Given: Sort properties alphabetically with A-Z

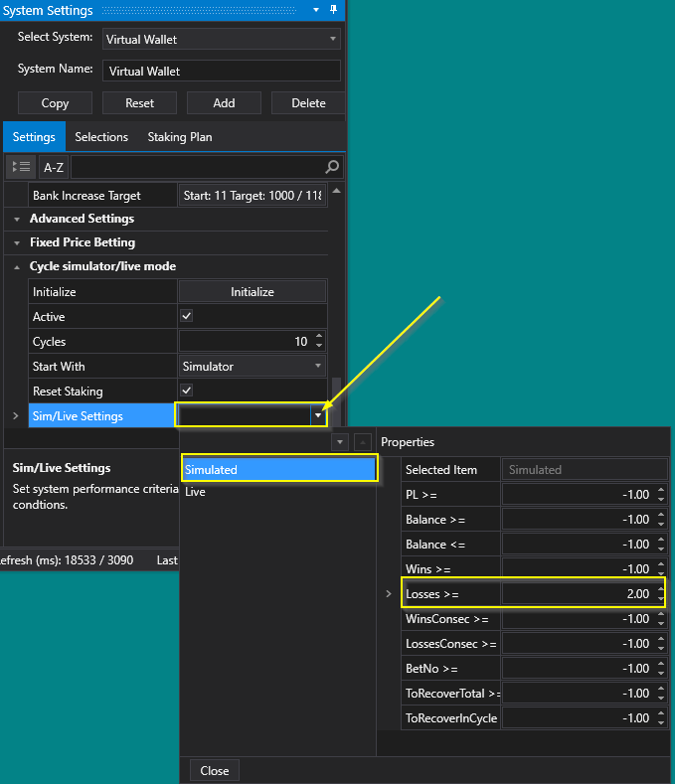Looking at the screenshot, I should pos(54,167).
